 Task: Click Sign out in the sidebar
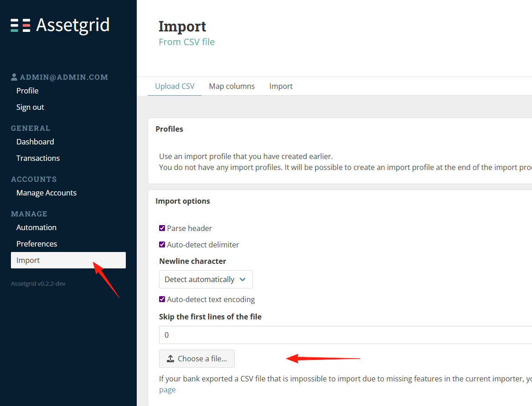pyautogui.click(x=30, y=107)
